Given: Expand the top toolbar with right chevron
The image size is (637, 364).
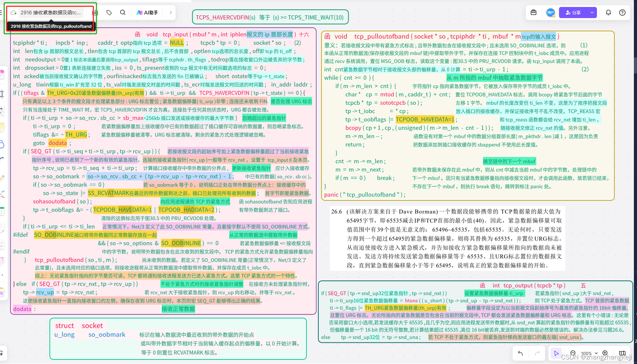Looking at the screenshot, I should [171, 13].
